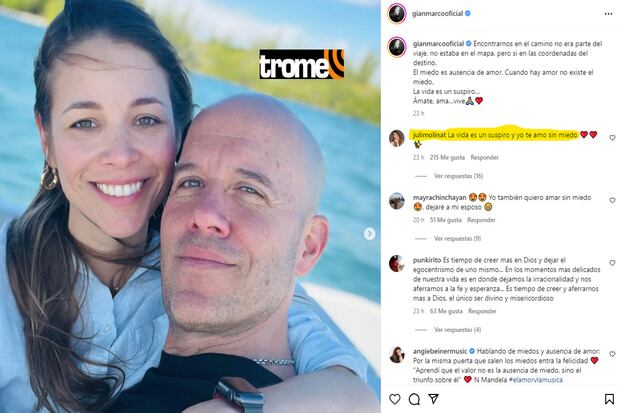The height and width of the screenshot is (413, 620).
Task: Open the three-dot more options menu
Action: pos(609,14)
